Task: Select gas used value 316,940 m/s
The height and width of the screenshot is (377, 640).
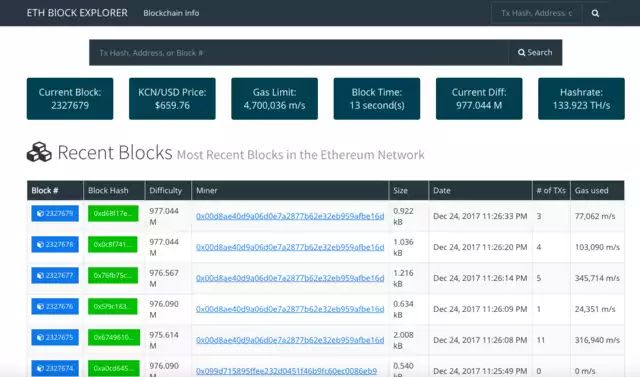Action: 597,340
